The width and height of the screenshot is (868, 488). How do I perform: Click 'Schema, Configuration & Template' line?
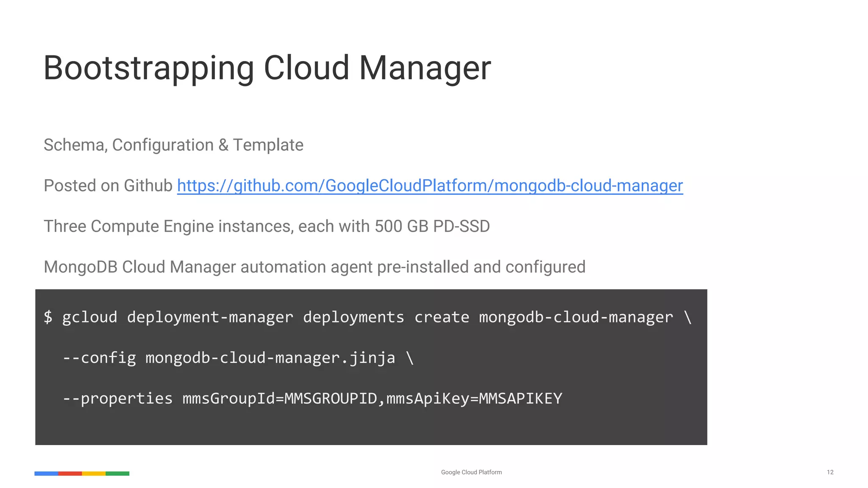pyautogui.click(x=174, y=145)
